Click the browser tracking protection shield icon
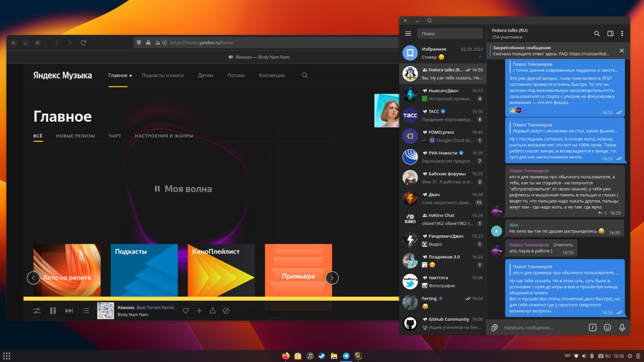Viewport: 644px width, 362px height. coord(140,43)
